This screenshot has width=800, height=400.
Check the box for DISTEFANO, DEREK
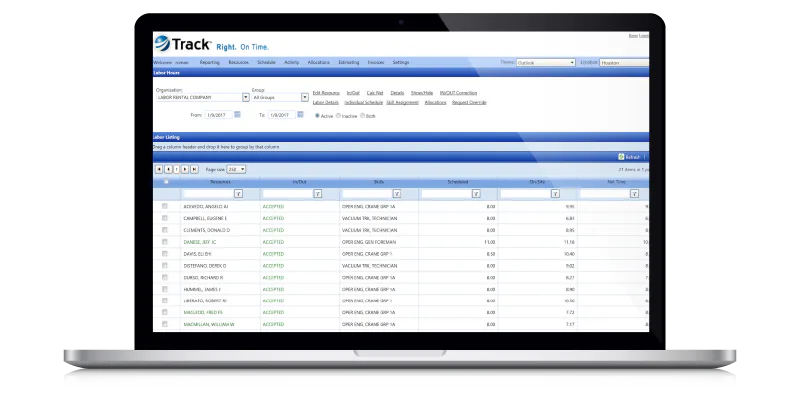(x=165, y=265)
